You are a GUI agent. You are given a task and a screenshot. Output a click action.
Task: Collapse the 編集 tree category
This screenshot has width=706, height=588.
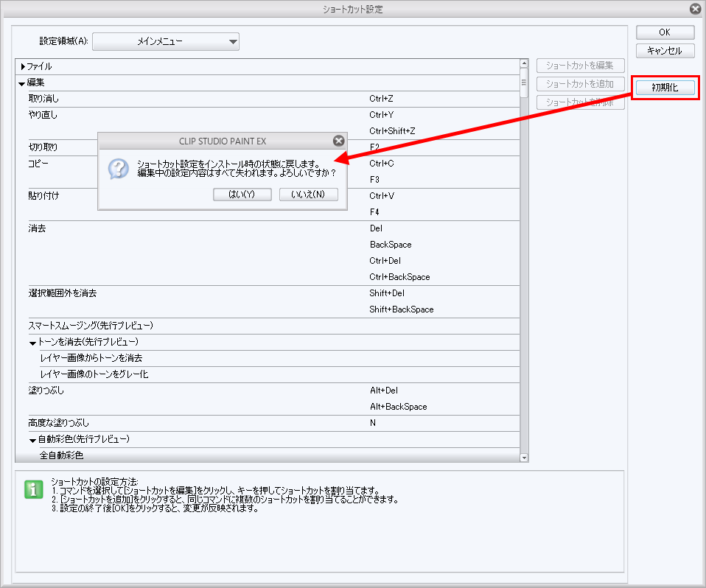pos(21,83)
